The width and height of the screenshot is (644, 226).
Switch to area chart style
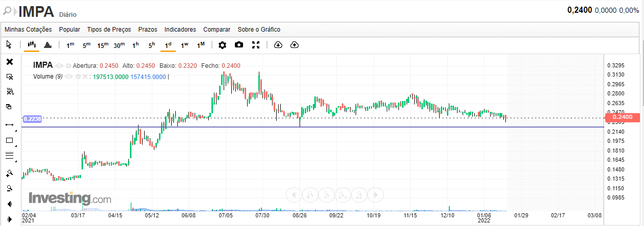click(x=47, y=45)
